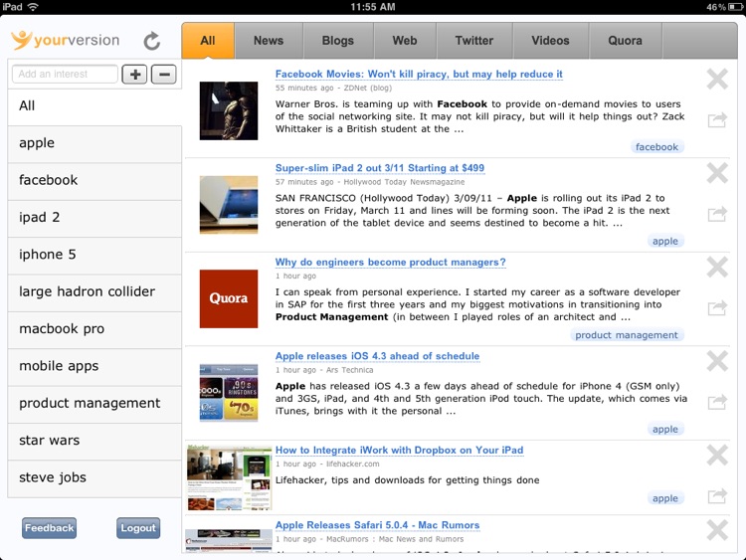Select the Twitter tab
746x560 pixels.
coord(474,41)
